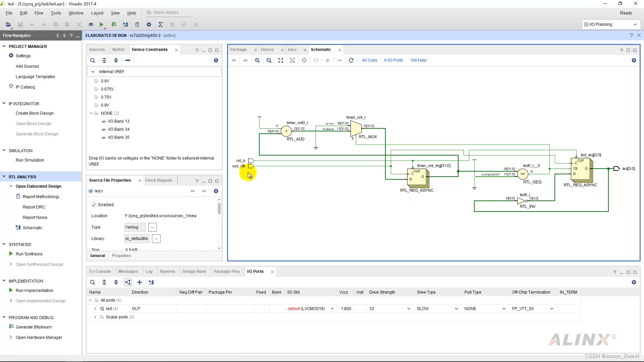Viewport: 644px width, 362px height.
Task: Click Generate Bitstream in Flow Navigator
Action: click(x=34, y=327)
